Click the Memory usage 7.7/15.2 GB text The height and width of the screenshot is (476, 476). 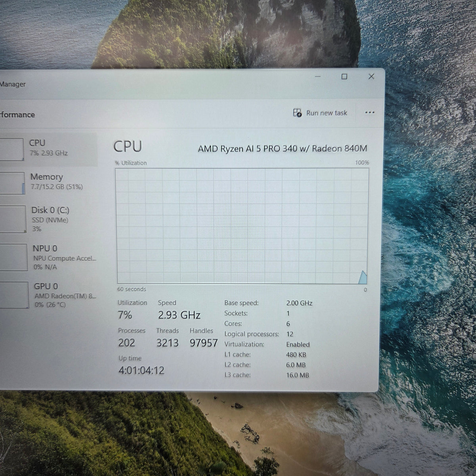(57, 187)
